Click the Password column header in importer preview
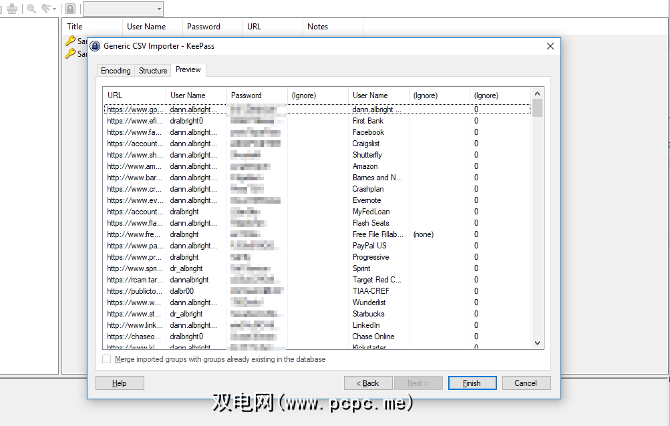The height and width of the screenshot is (426, 670). click(257, 95)
